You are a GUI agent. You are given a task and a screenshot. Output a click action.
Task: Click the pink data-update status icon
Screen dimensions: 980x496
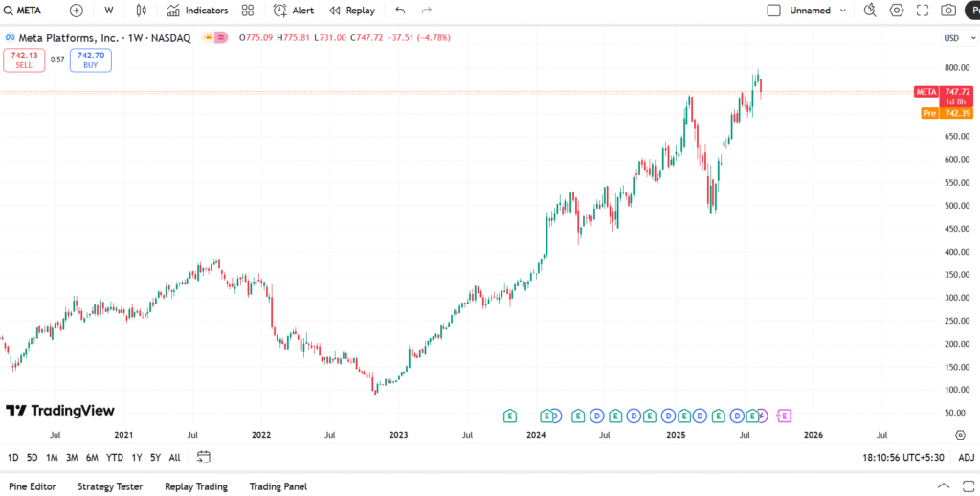(221, 37)
